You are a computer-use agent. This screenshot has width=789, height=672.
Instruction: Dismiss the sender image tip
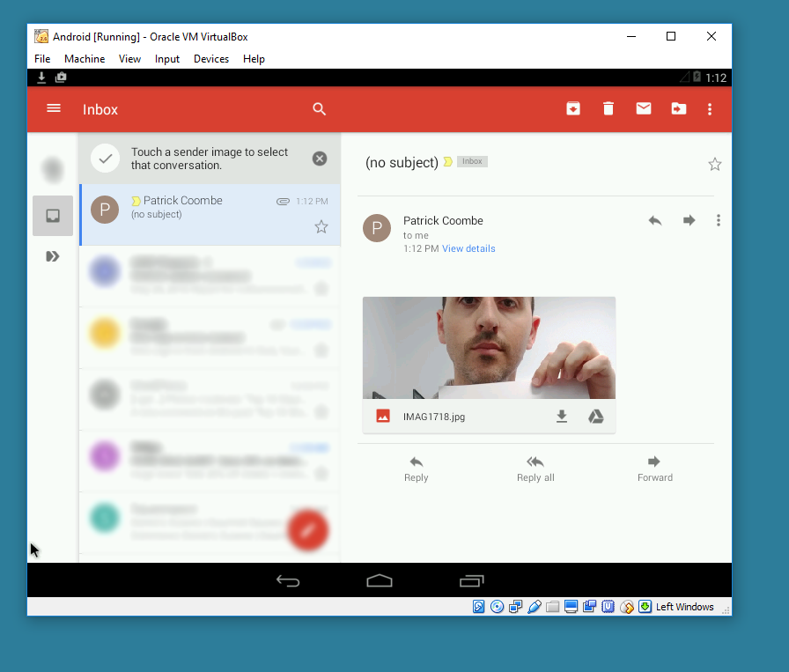[x=320, y=159]
